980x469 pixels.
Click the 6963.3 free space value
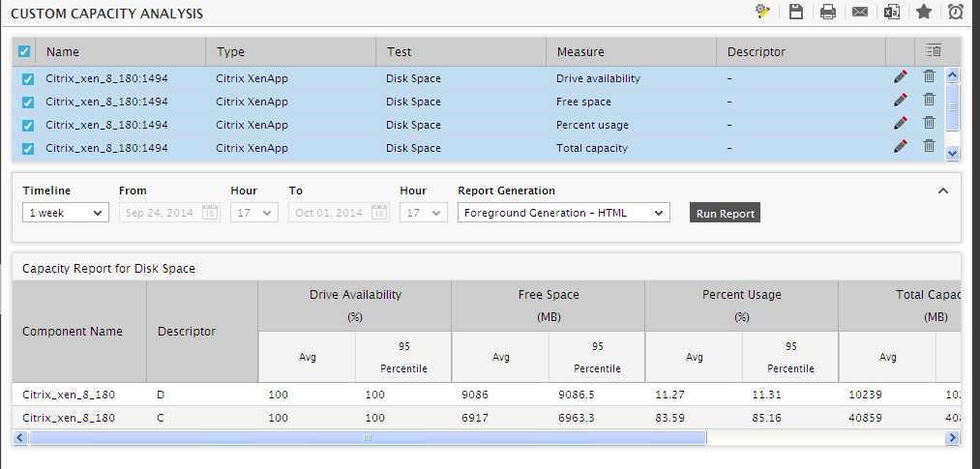(x=577, y=418)
